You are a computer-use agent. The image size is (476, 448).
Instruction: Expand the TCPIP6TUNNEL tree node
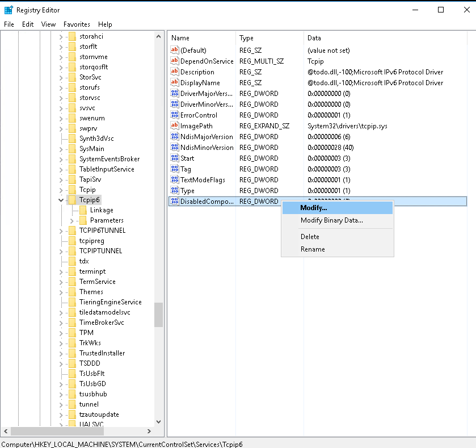pos(61,231)
